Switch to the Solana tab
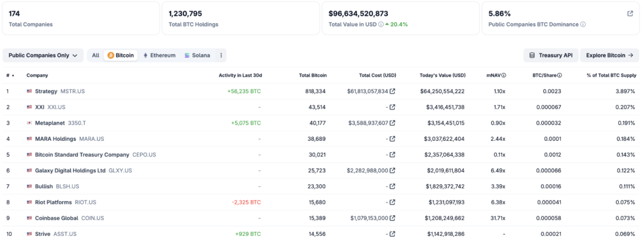 point(197,55)
